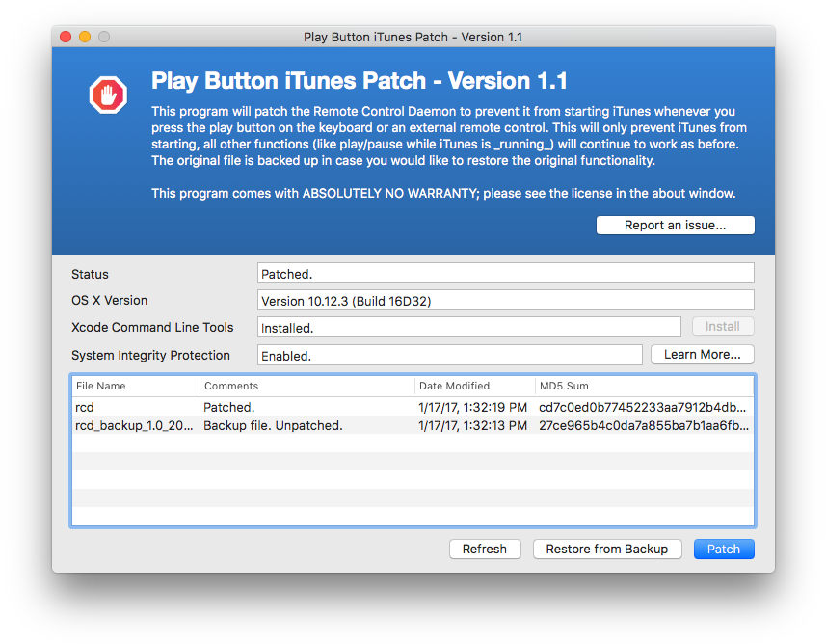Click the date cell 1/17/17, 1:32:19 PM
Image resolution: width=826 pixels, height=644 pixels.
point(472,407)
